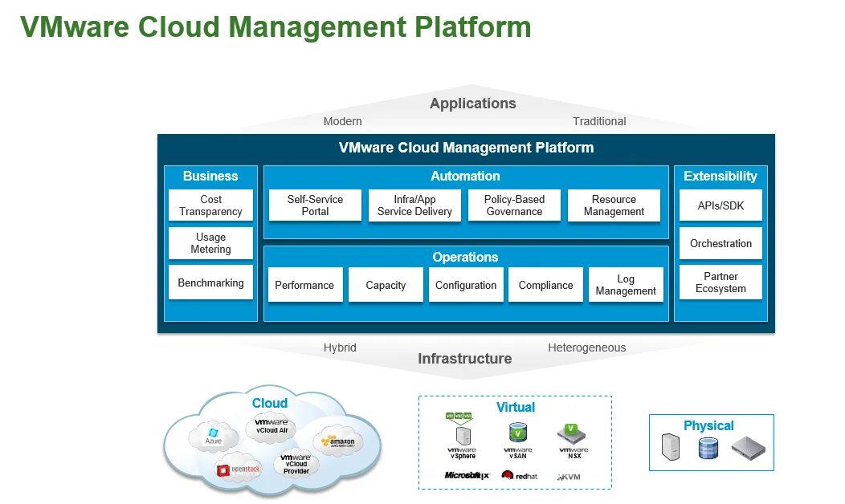Click the Configuration box

point(466,285)
